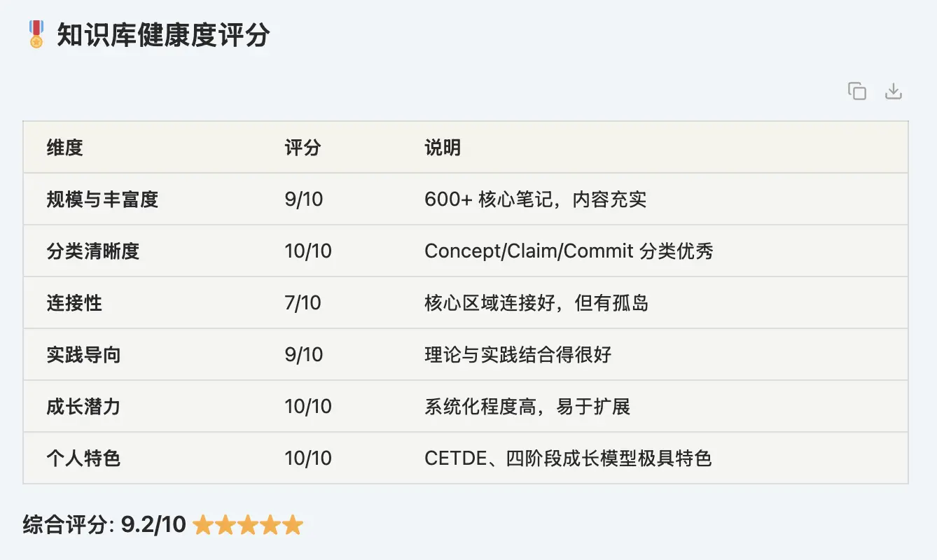Click the 成长潜力 row label
Image resolution: width=937 pixels, height=560 pixels.
tap(83, 407)
